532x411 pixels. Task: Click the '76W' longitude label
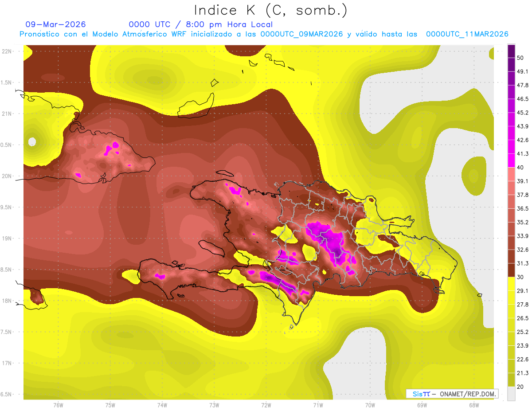click(x=58, y=405)
